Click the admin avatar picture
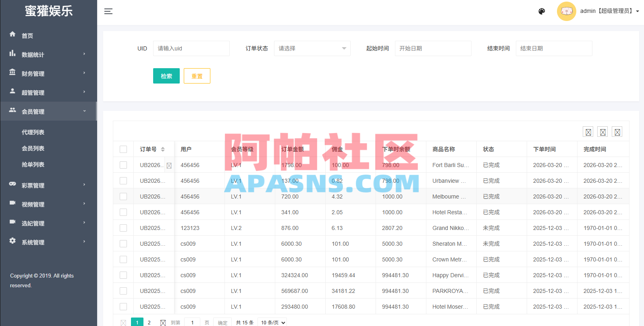 click(x=566, y=11)
